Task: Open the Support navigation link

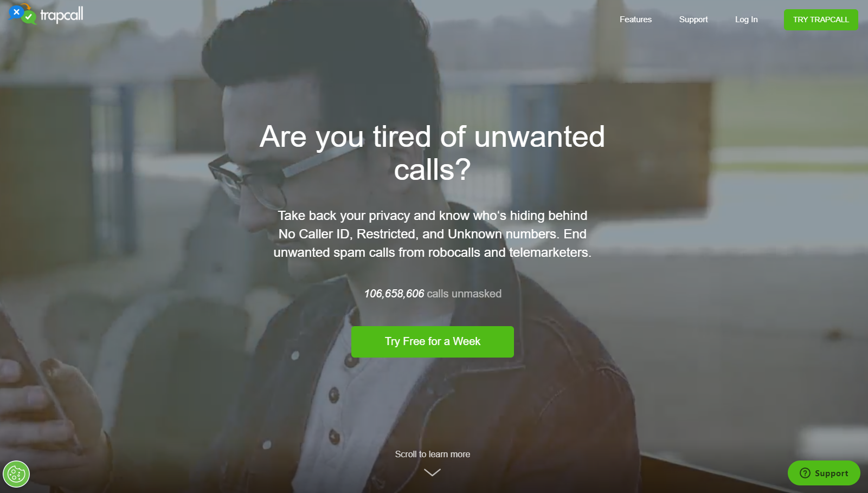Action: coord(693,20)
